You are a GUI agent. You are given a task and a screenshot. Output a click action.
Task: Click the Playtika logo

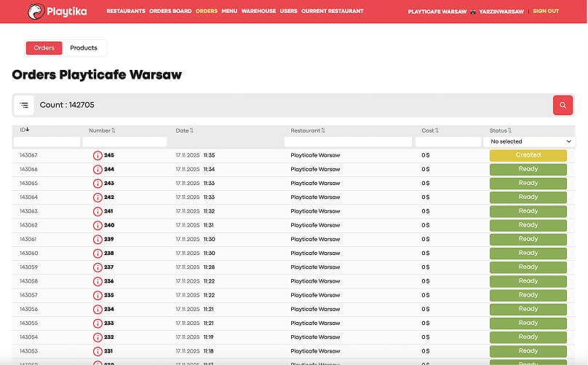click(x=57, y=12)
